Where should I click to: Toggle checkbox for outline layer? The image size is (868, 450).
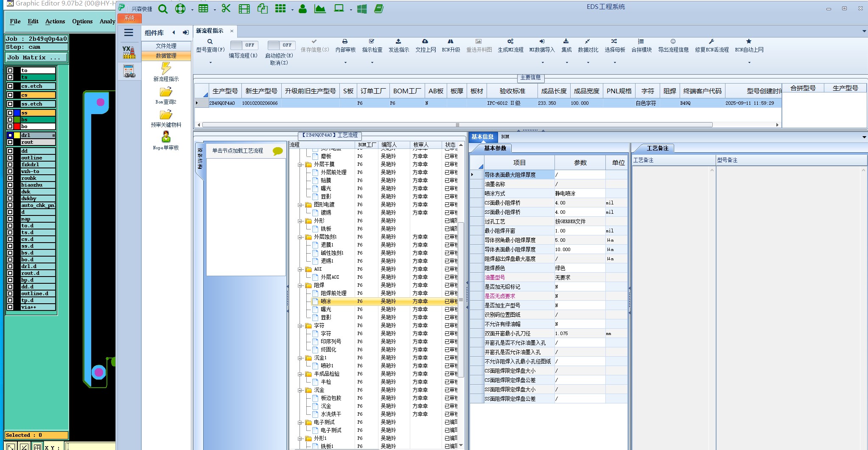(x=10, y=158)
